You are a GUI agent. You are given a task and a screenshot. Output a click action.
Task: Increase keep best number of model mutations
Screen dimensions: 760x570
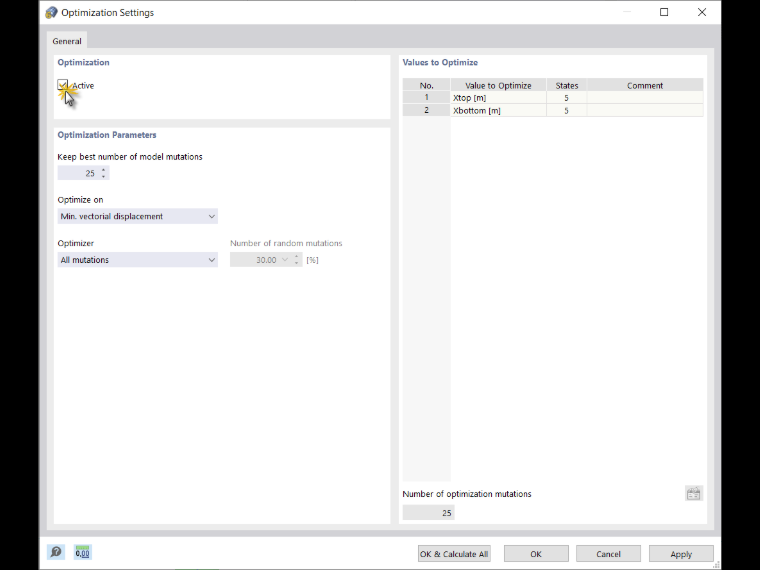pos(103,170)
